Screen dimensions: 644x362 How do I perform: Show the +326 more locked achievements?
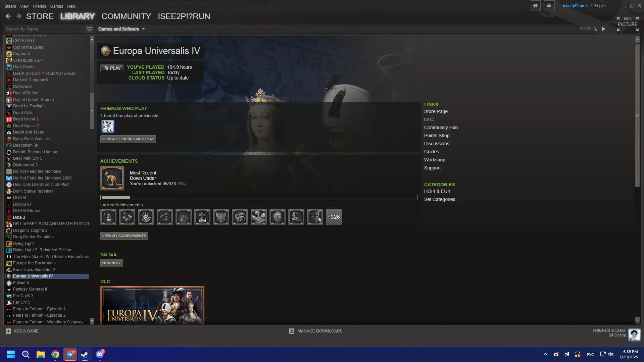(x=334, y=217)
